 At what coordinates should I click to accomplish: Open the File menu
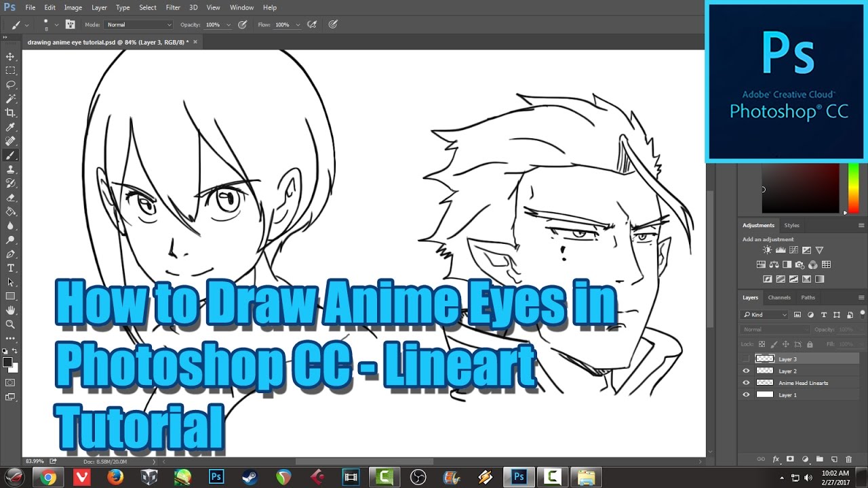[x=31, y=7]
